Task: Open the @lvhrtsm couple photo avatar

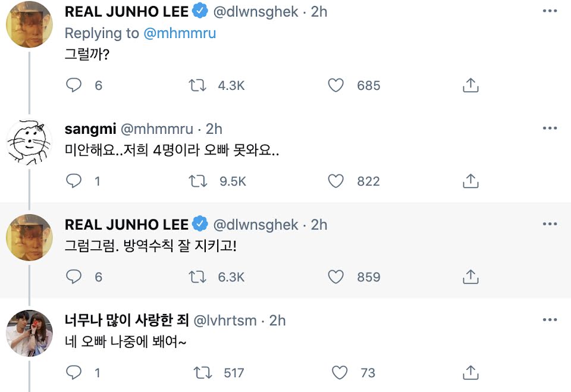Action: tap(29, 333)
